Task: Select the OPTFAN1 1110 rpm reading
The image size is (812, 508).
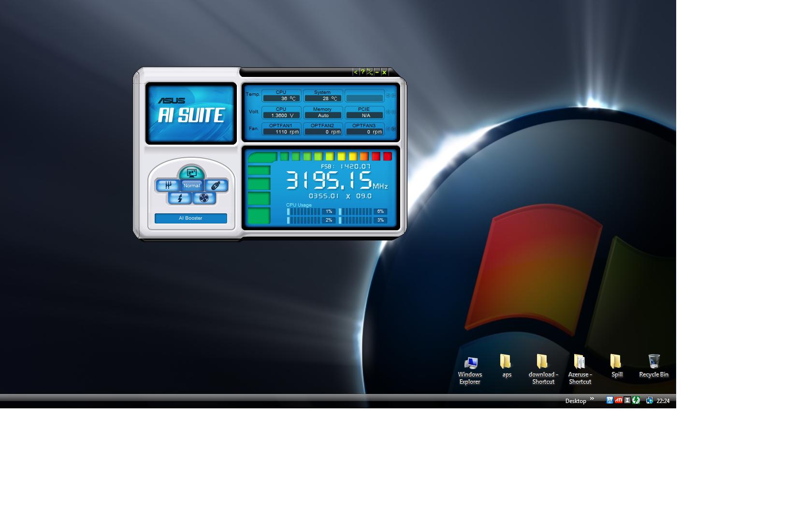Action: pyautogui.click(x=281, y=129)
